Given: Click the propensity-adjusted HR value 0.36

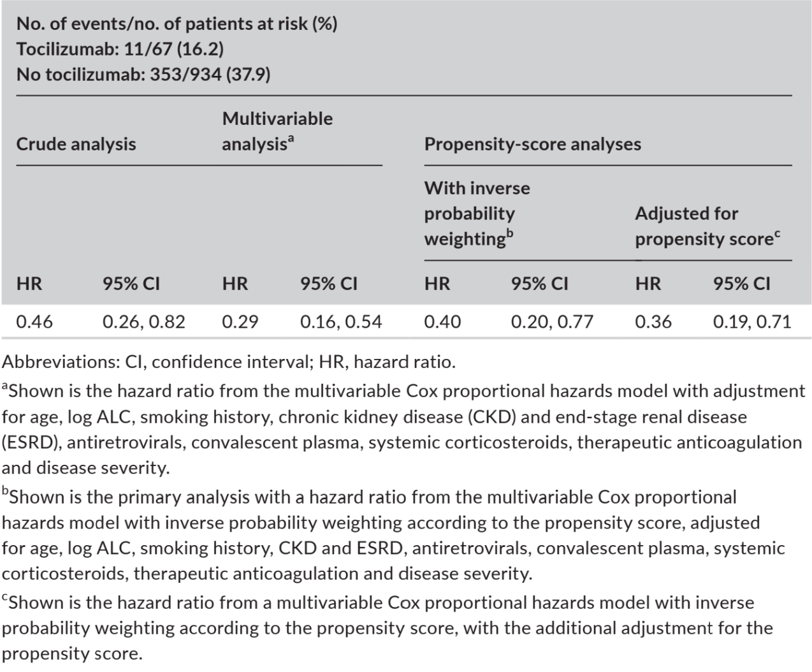Looking at the screenshot, I should click(x=653, y=322).
